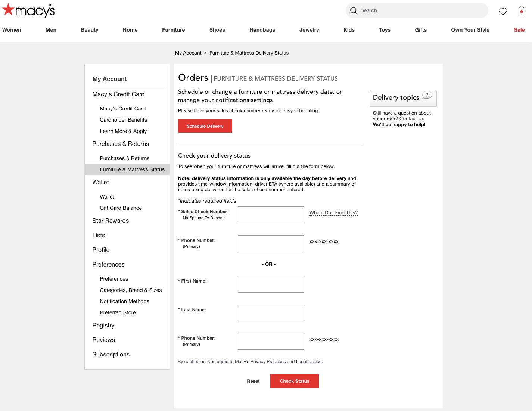Click the Delivery topics question bubble icon

(427, 96)
